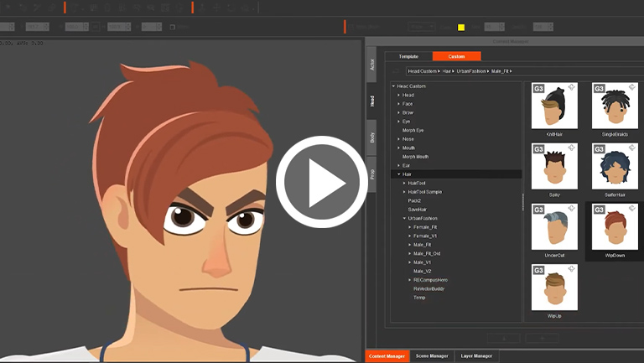The width and height of the screenshot is (644, 363).
Task: Select the KnitHair hairstyle thumbnail
Action: click(x=554, y=106)
